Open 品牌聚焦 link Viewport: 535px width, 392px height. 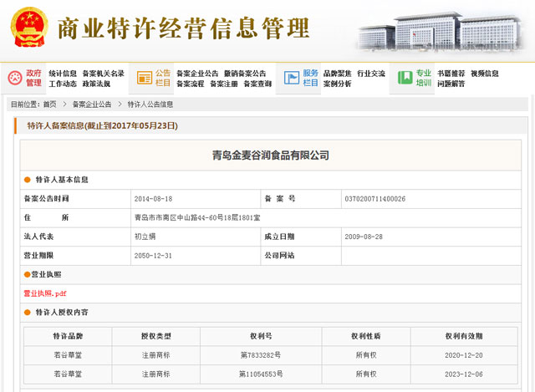pos(338,74)
